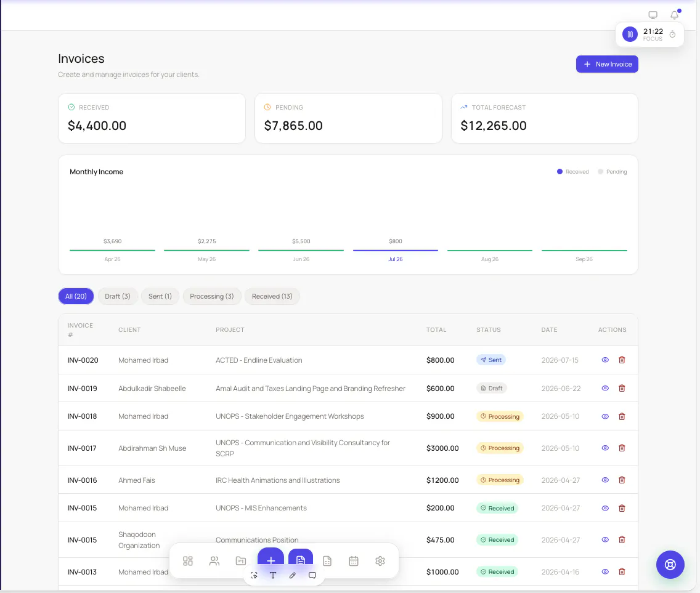The image size is (700, 593).
Task: Create a New Invoice
Action: pyautogui.click(x=607, y=64)
